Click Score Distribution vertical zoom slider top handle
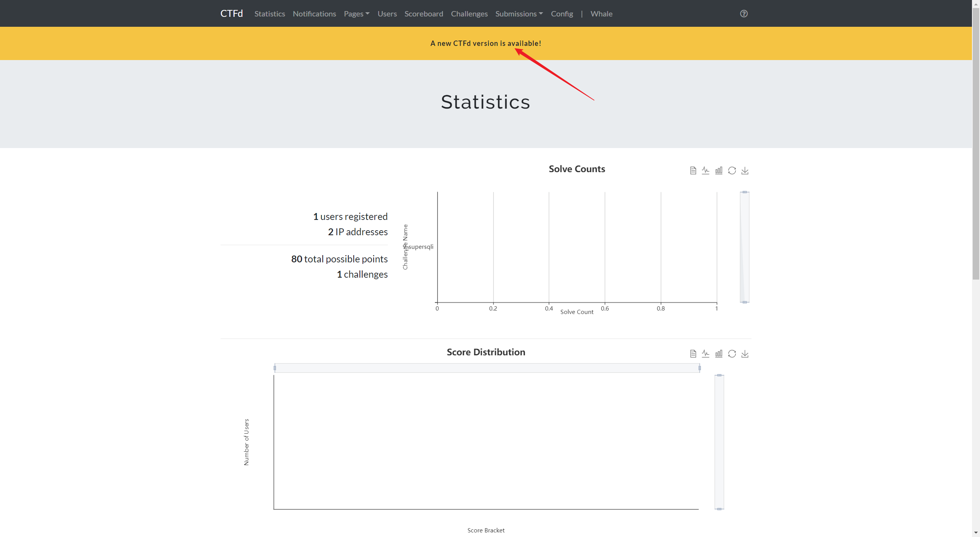This screenshot has width=980, height=537. pos(719,375)
